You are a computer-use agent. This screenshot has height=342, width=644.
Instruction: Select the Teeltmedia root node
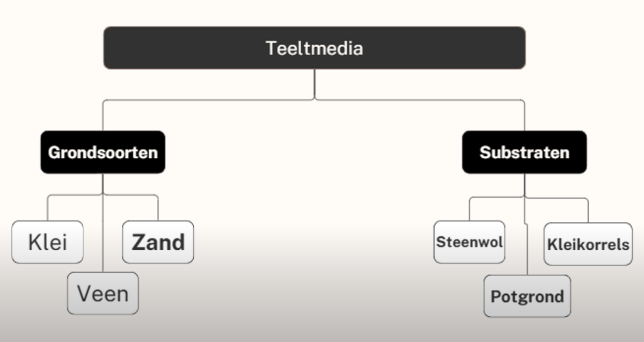click(314, 48)
